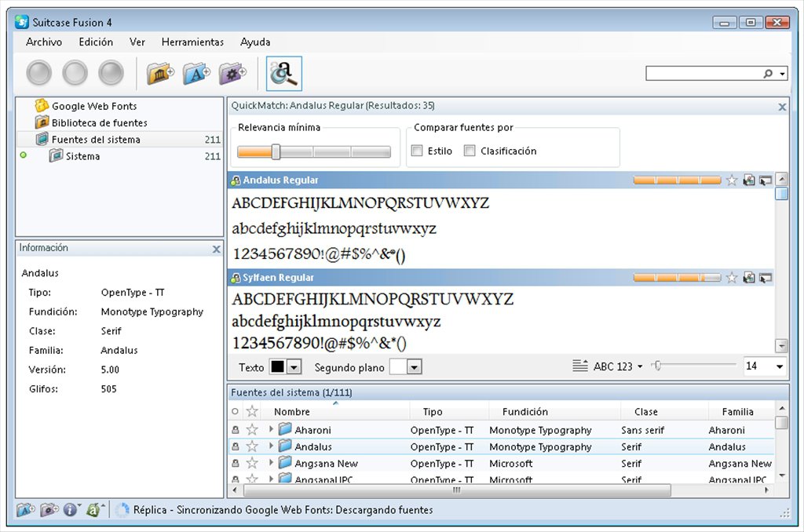804x532 pixels.
Task: Open the Texto color dropdown
Action: [x=290, y=366]
